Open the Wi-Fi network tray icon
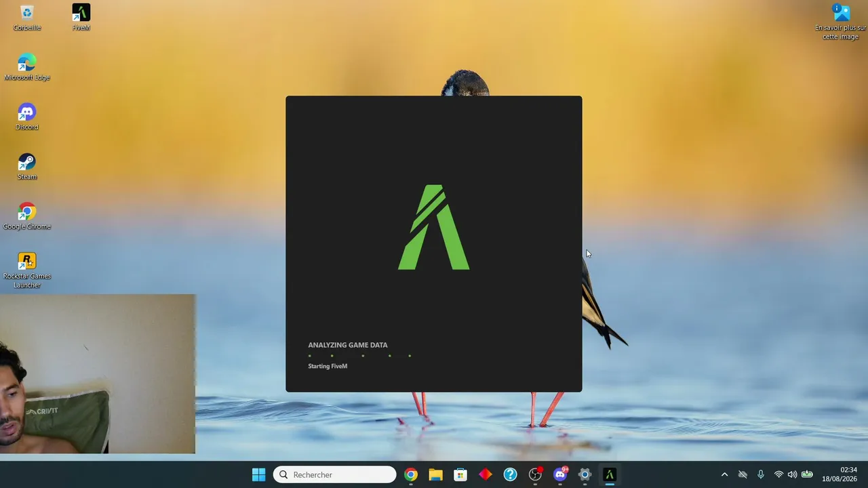The width and height of the screenshot is (868, 488). tap(778, 474)
